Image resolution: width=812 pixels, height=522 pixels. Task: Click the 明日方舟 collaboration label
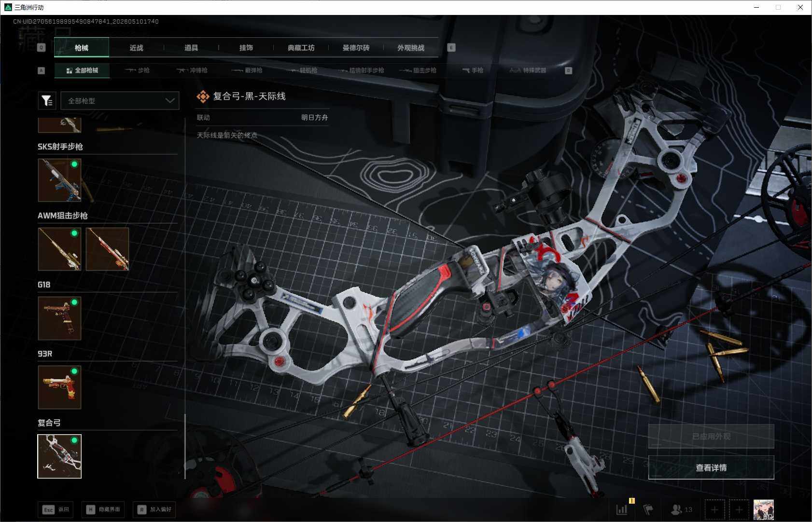315,117
